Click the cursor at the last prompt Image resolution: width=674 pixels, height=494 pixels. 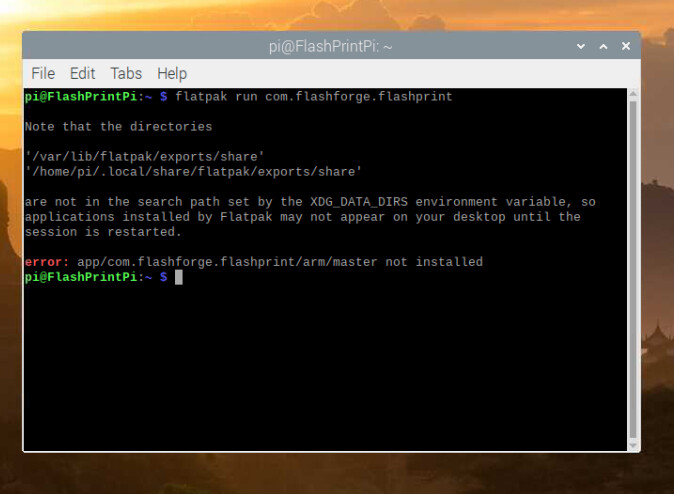point(179,277)
